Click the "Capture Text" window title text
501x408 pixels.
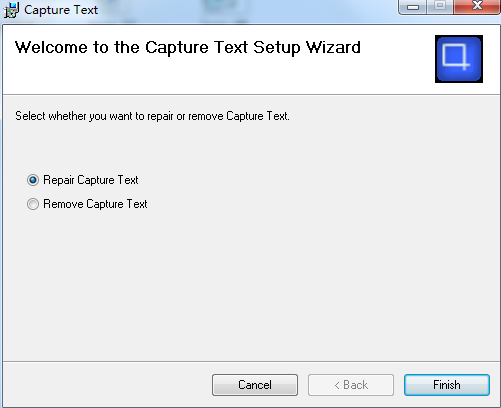click(61, 10)
